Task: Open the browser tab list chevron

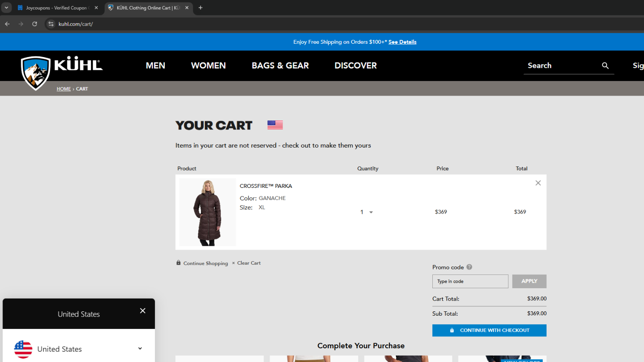Action: click(x=6, y=8)
